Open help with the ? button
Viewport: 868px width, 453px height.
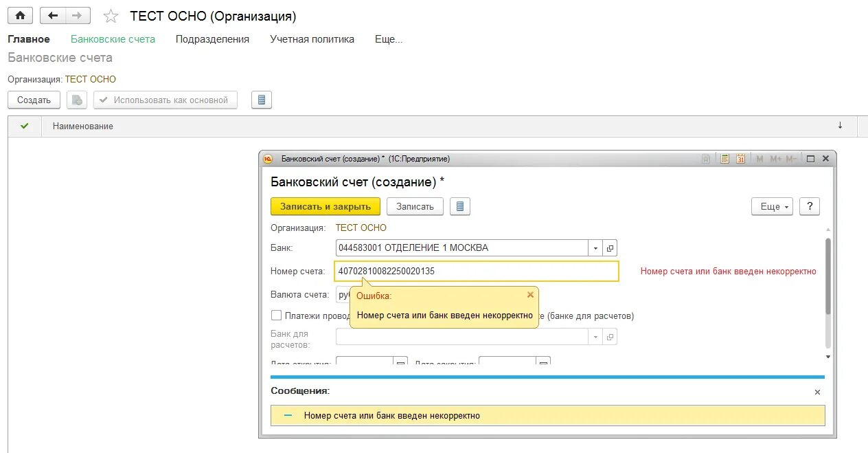click(x=810, y=206)
